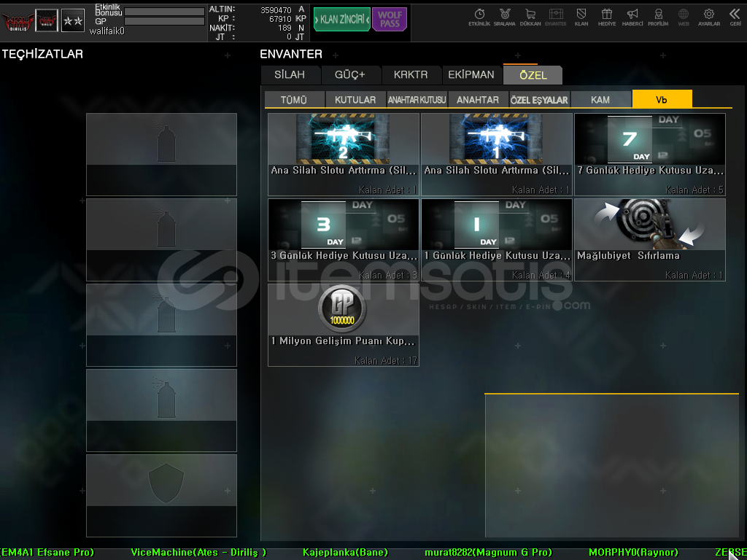Click the GP progress bar
The width and height of the screenshot is (747, 560).
coord(164,21)
